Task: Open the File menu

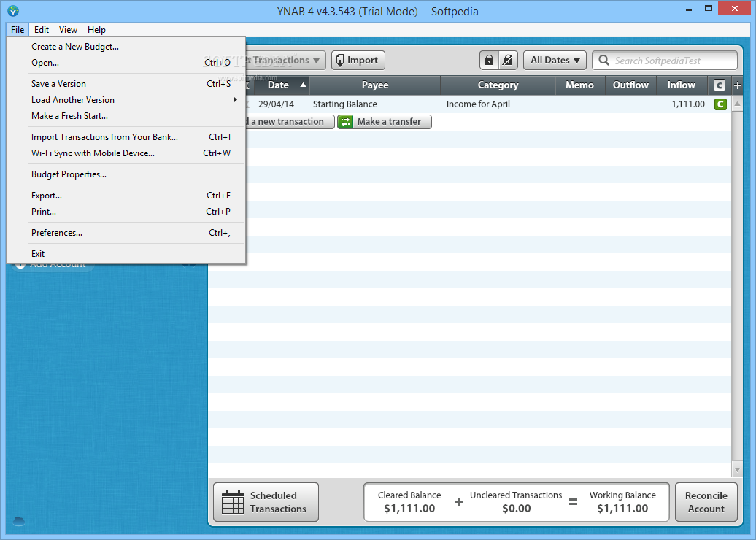Action: tap(18, 30)
